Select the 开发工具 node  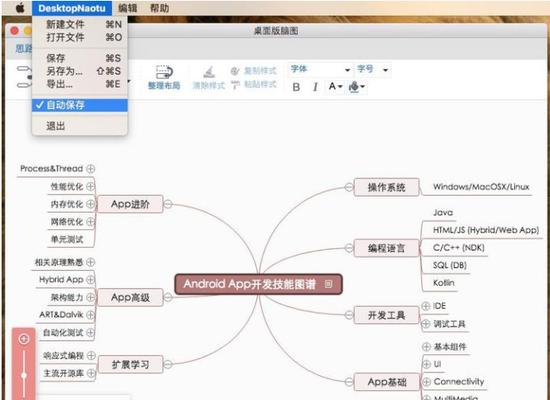click(x=387, y=315)
